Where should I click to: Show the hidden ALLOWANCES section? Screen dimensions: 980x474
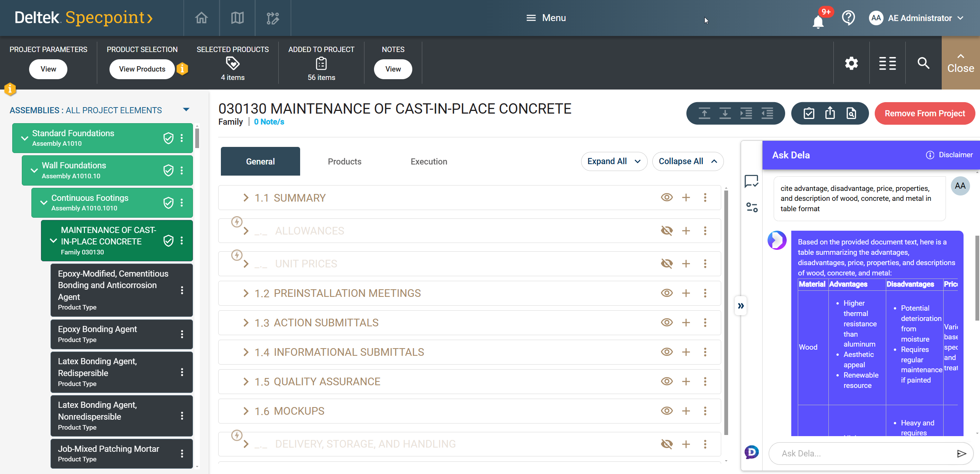[x=666, y=231]
